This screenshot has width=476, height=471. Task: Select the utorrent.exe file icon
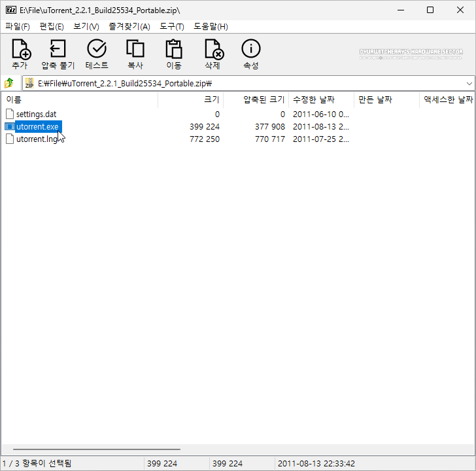pyautogui.click(x=10, y=126)
